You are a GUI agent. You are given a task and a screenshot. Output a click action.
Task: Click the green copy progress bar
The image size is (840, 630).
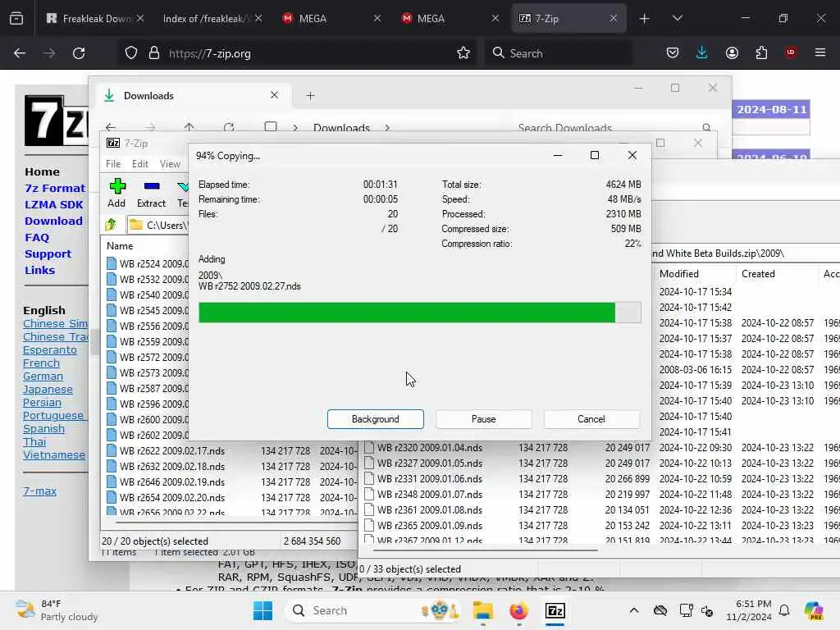click(419, 313)
